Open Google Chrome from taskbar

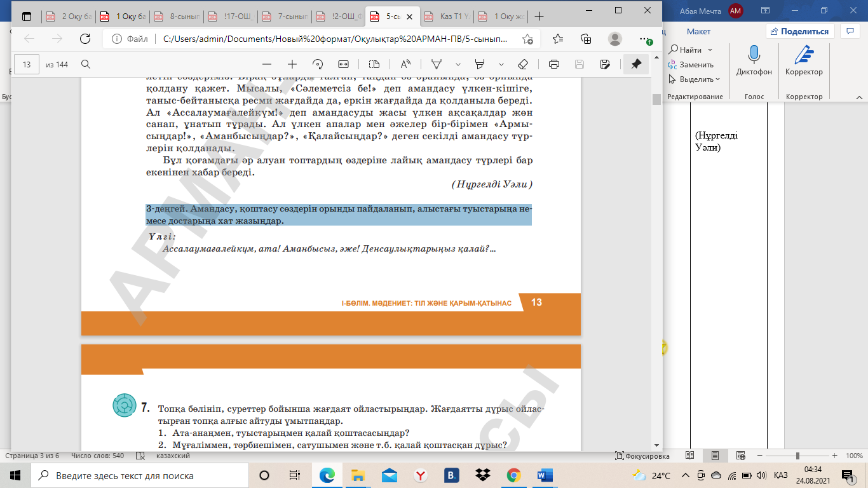tap(514, 475)
